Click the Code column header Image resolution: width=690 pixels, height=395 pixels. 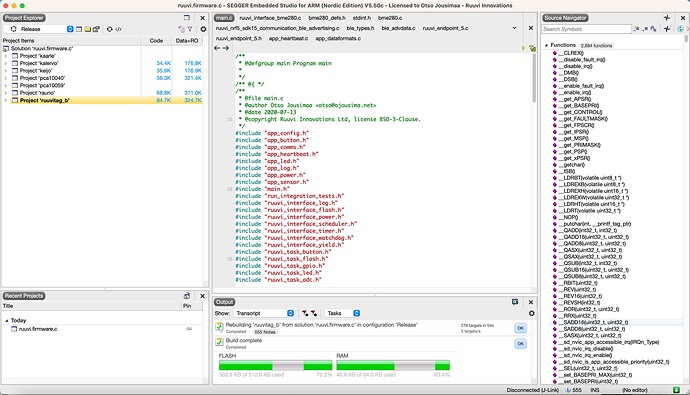156,40
